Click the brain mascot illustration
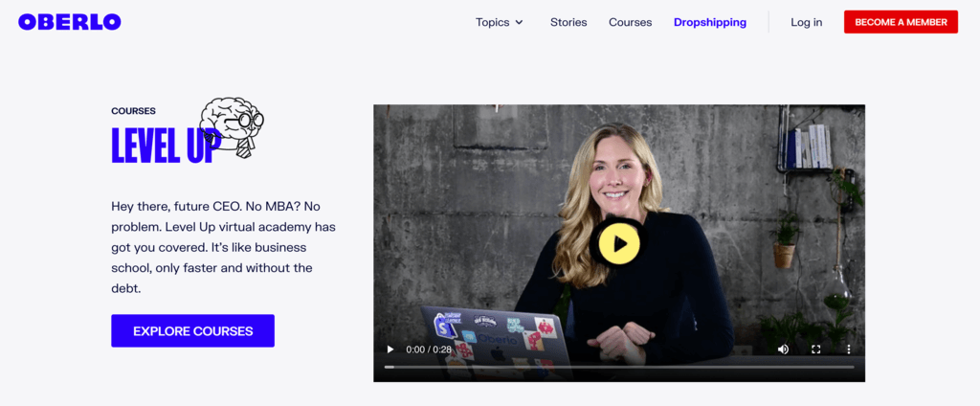Screen dimensions: 980x406 click(x=232, y=127)
